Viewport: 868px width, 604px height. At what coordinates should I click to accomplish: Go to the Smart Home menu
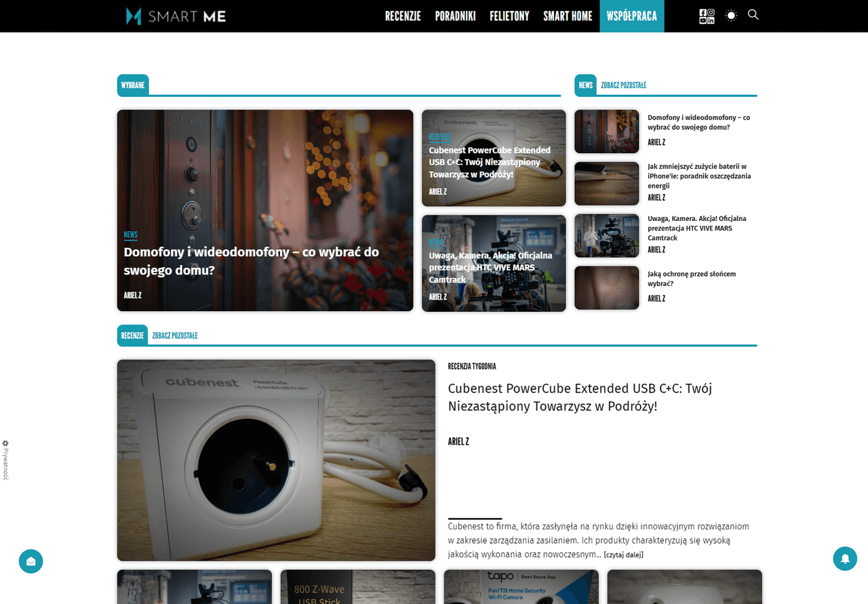[568, 16]
